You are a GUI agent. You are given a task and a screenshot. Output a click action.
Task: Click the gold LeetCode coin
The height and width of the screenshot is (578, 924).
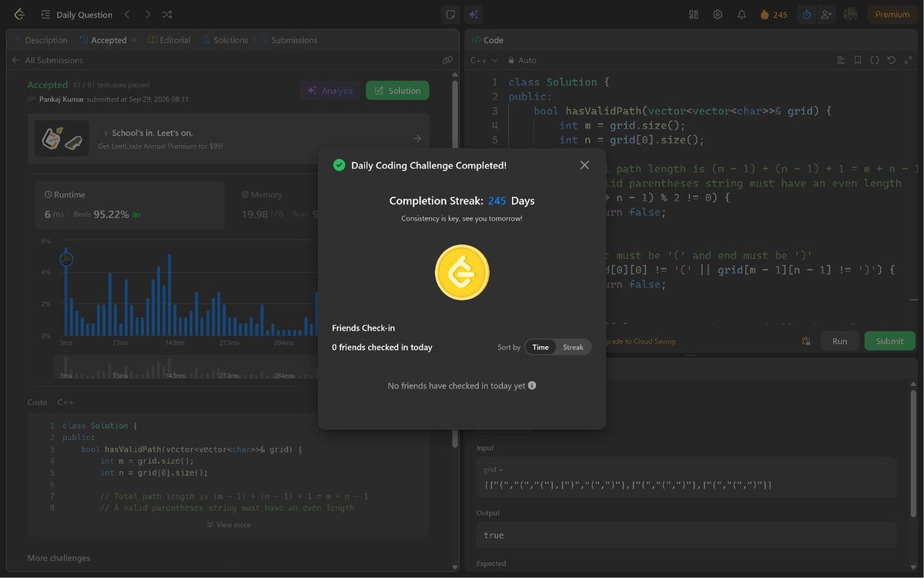(x=462, y=272)
